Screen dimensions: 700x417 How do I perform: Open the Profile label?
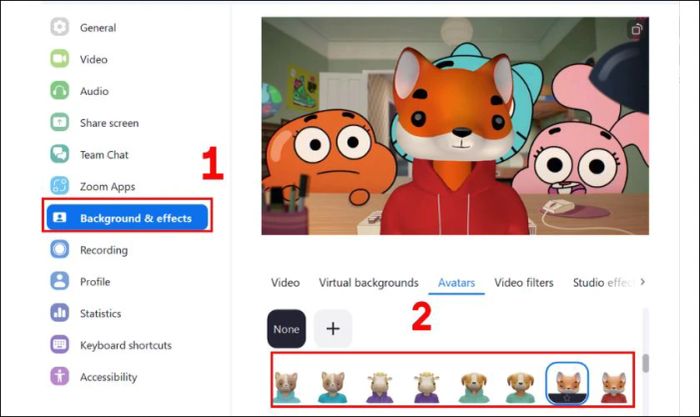[x=95, y=282]
